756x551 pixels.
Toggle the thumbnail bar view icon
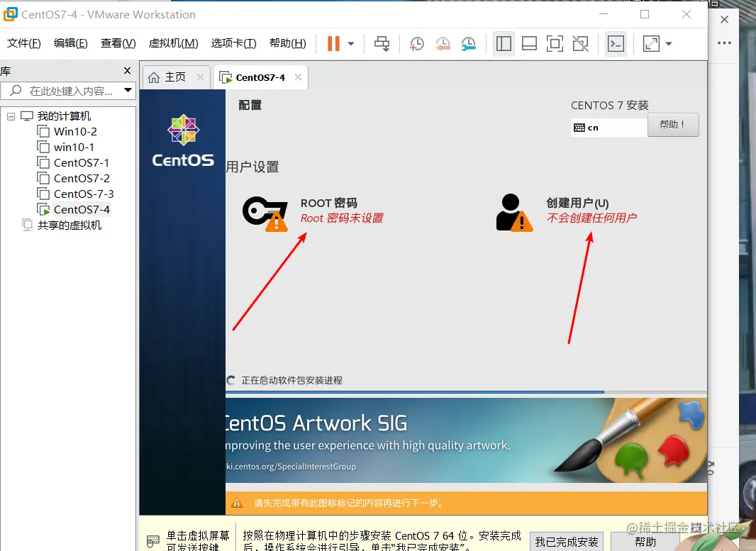[529, 44]
